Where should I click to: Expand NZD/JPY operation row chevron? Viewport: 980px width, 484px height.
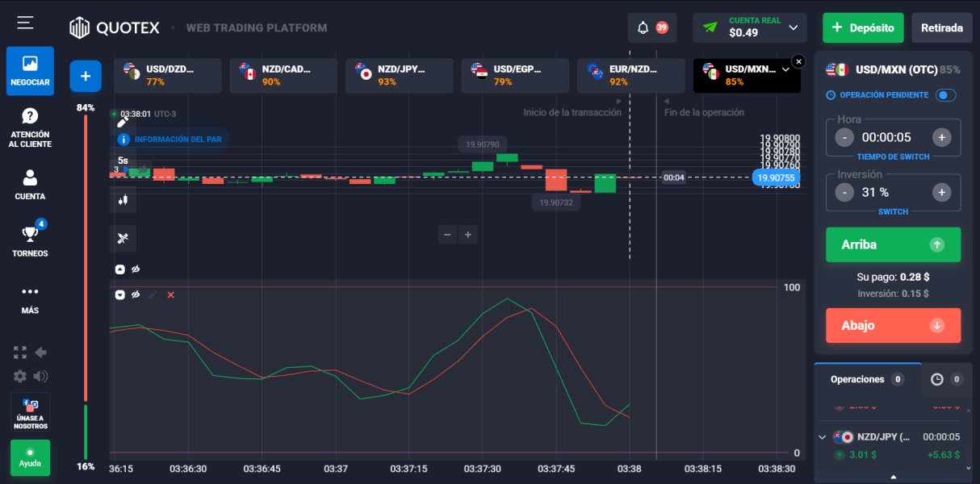pyautogui.click(x=823, y=437)
